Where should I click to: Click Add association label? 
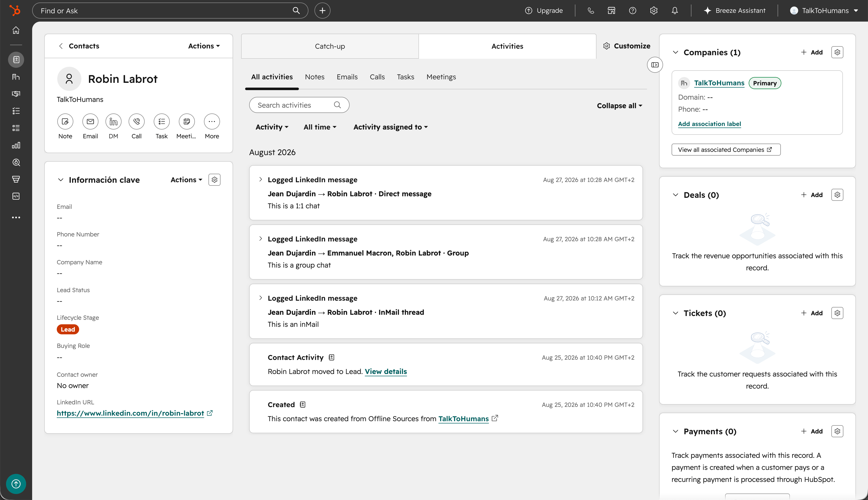(709, 124)
